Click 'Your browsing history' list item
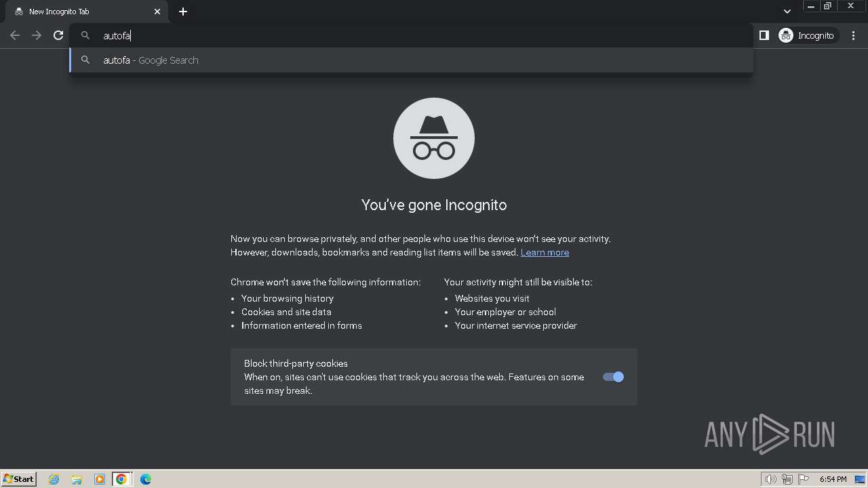The image size is (868, 488). pyautogui.click(x=288, y=298)
